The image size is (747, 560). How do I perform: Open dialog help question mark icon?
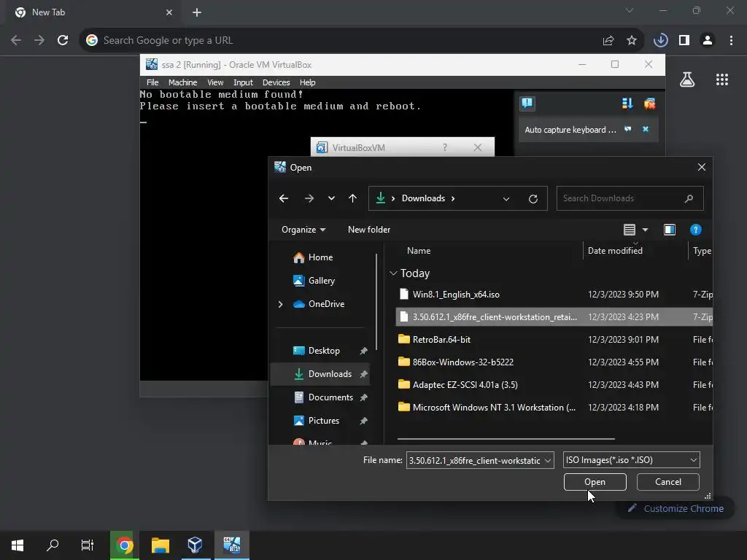(695, 230)
